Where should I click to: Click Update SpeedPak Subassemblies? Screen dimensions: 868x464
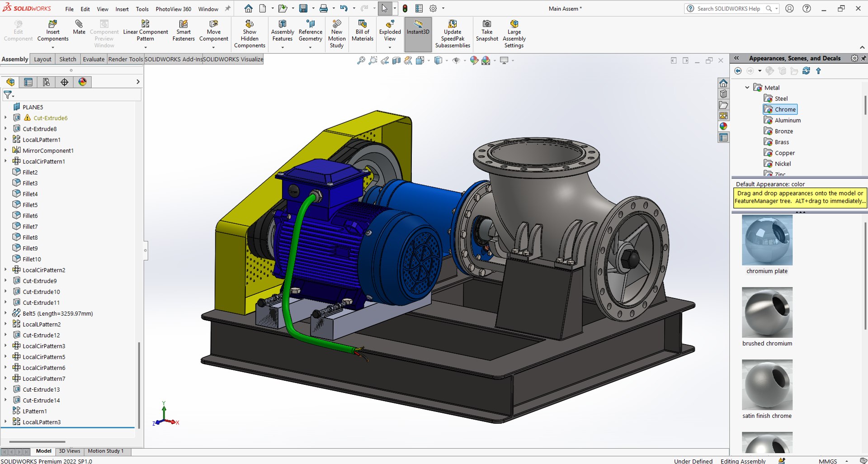(453, 34)
